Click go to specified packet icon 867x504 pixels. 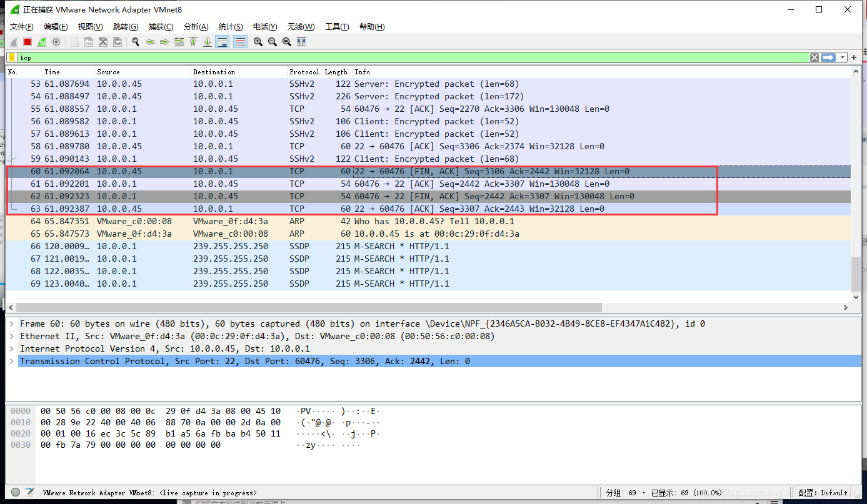coord(179,42)
